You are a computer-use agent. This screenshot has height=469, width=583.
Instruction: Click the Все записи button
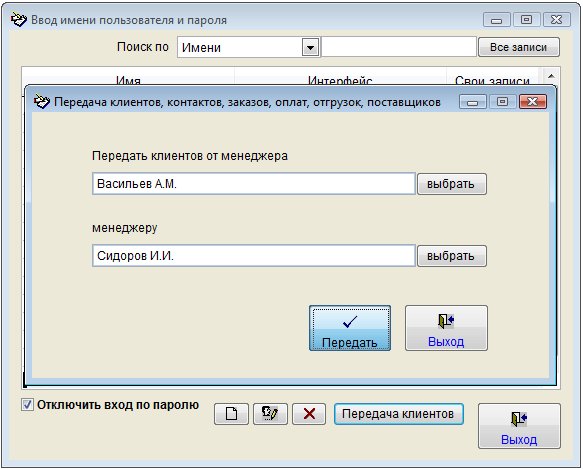pyautogui.click(x=519, y=47)
